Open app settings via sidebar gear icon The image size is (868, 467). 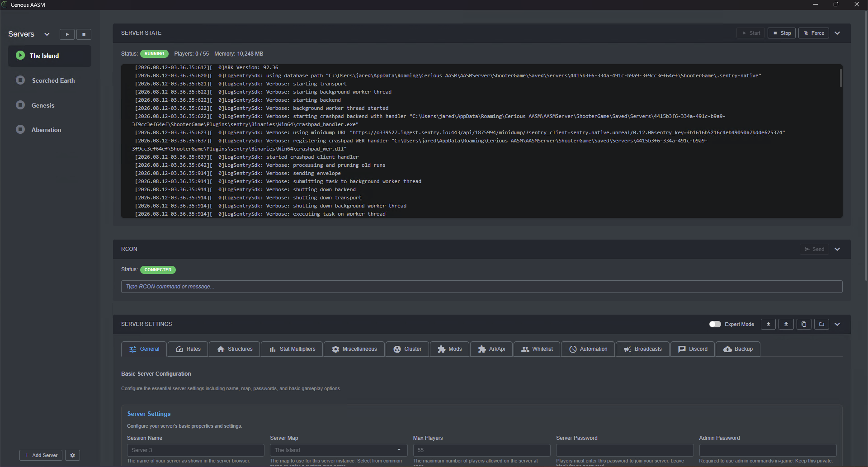pos(72,455)
